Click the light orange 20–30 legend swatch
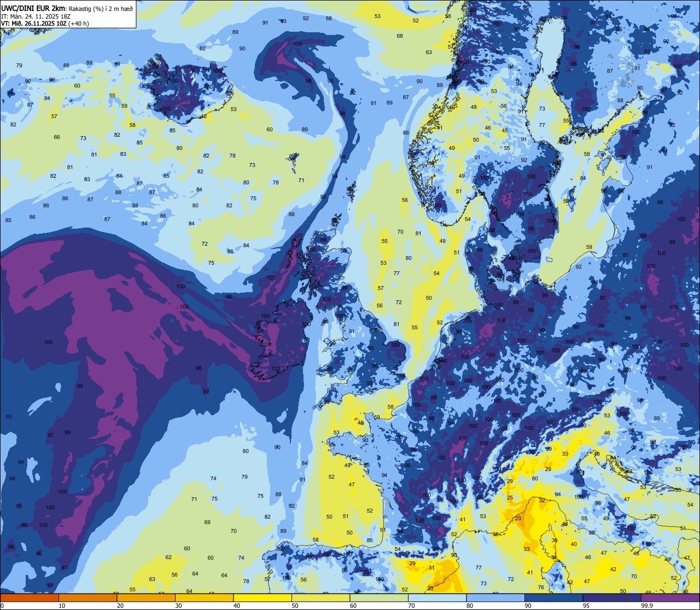Image resolution: width=700 pixels, height=610 pixels. click(x=146, y=598)
